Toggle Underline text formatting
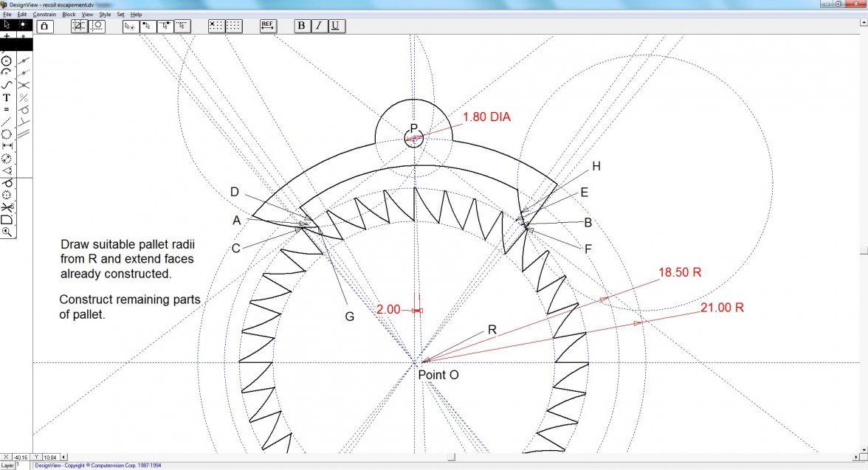Viewport: 868px width, 470px height. coord(335,26)
